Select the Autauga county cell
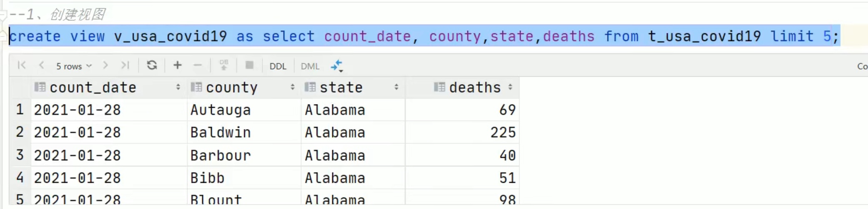 pos(244,110)
